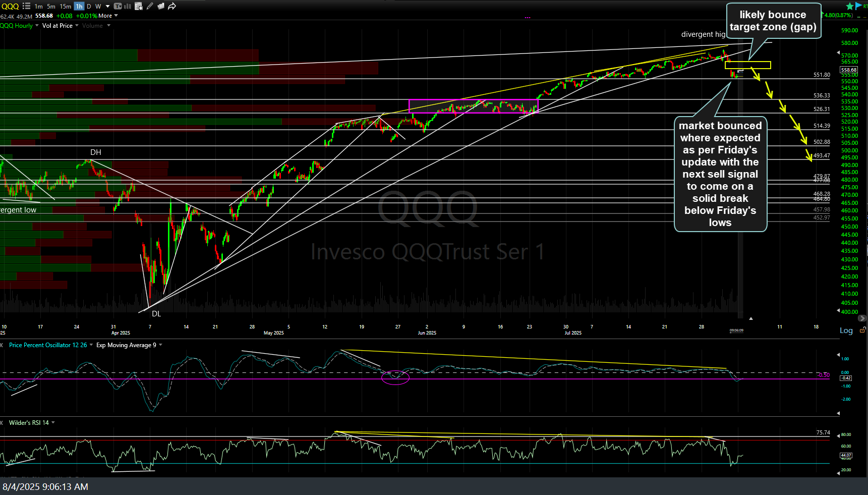Select the trade ticket (T) icon
This screenshot has width=868, height=495.
117,6
